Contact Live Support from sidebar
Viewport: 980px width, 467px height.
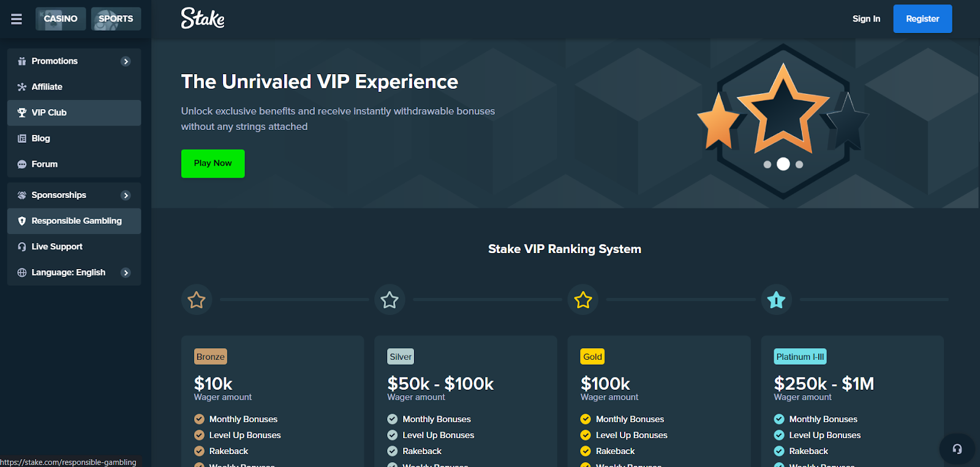pyautogui.click(x=74, y=246)
